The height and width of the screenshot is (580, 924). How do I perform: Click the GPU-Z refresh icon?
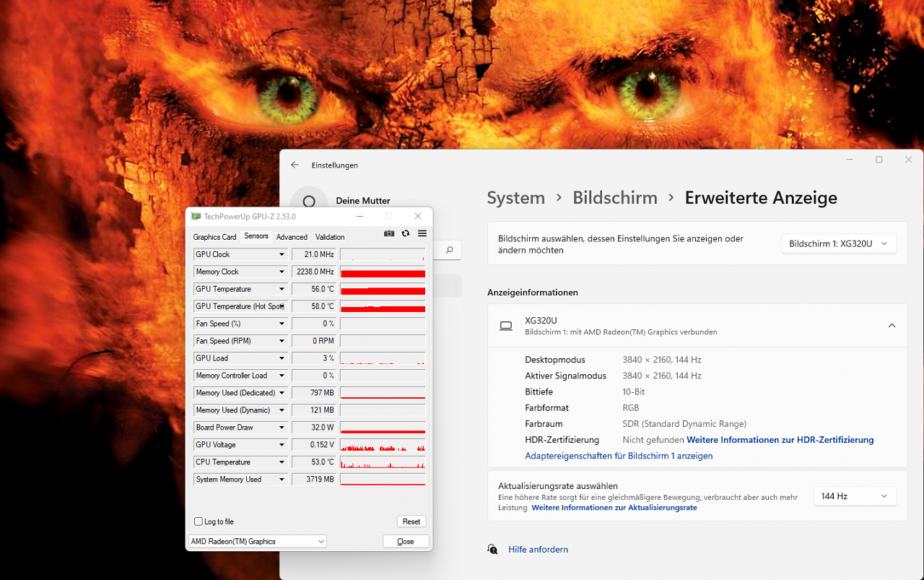coord(406,233)
